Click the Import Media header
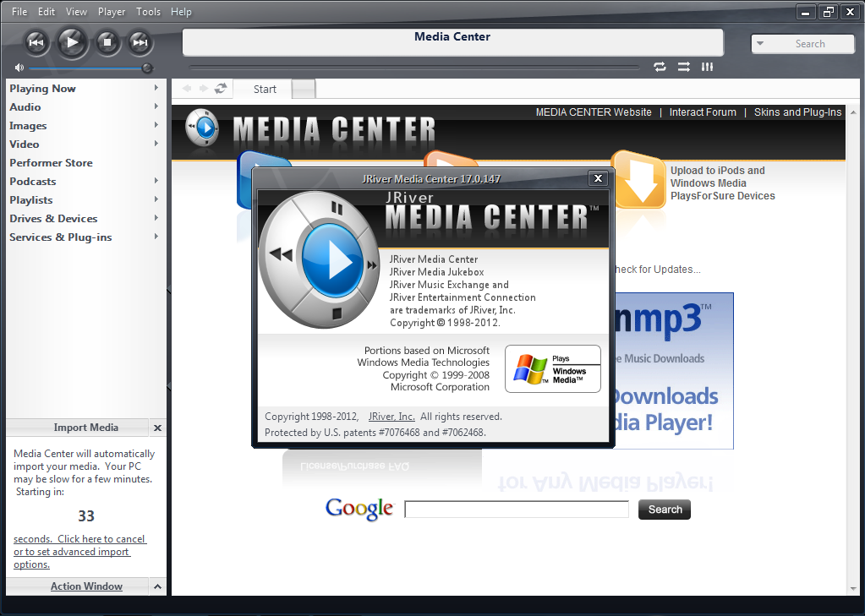865x616 pixels. [86, 428]
